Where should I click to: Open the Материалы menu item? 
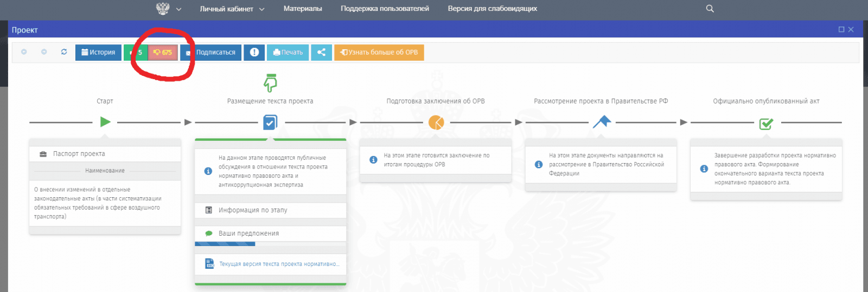tap(303, 9)
